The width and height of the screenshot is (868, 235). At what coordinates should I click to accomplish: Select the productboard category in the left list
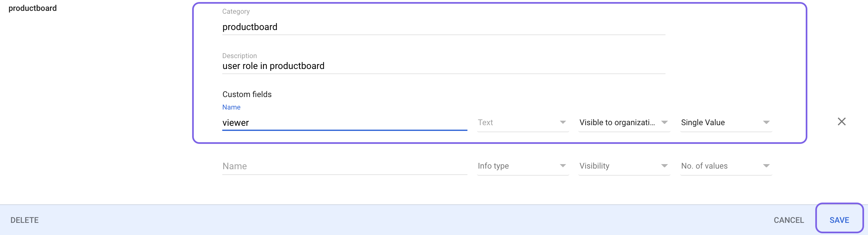tap(32, 8)
